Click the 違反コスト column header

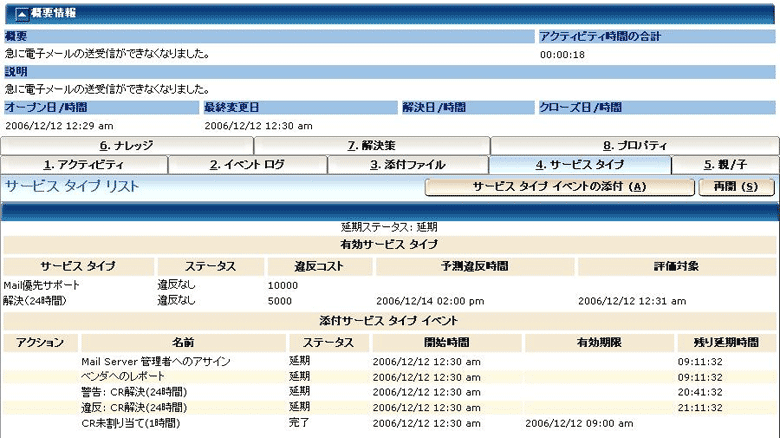tap(320, 266)
